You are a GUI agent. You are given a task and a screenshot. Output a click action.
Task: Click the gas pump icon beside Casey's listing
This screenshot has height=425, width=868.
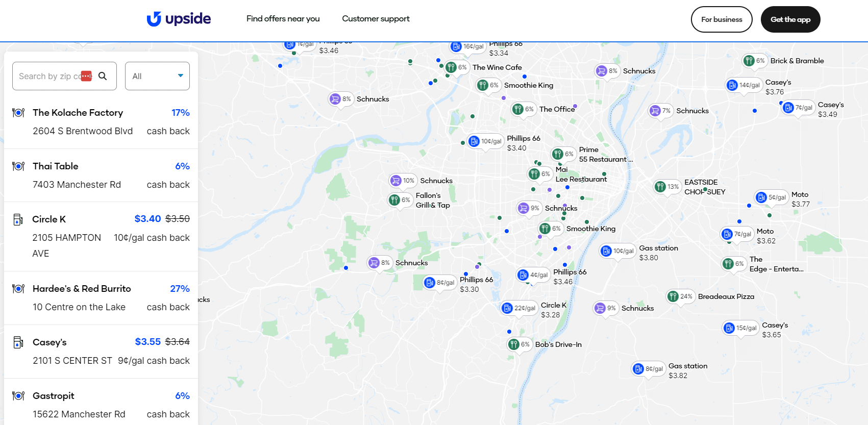pos(18,342)
